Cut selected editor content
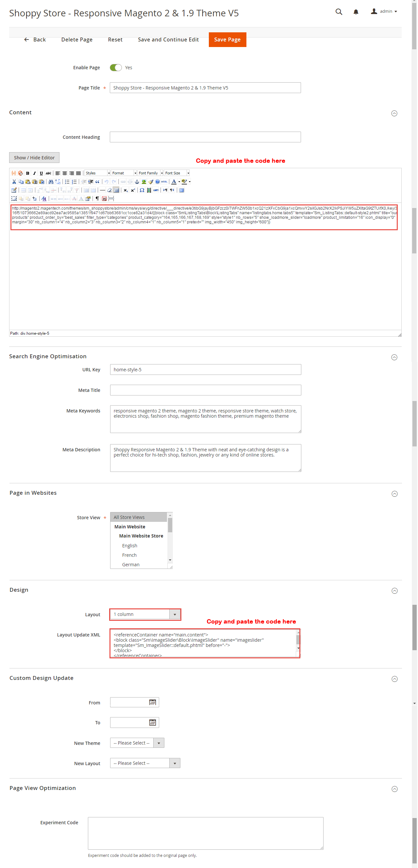 [x=14, y=182]
